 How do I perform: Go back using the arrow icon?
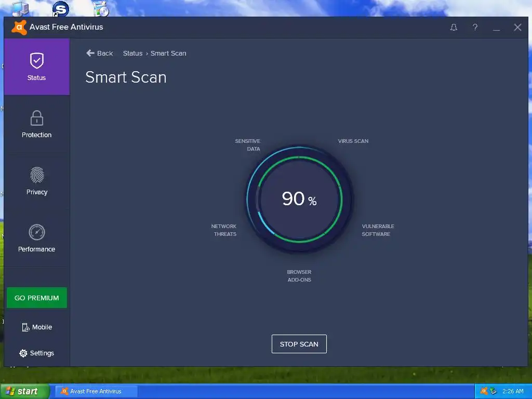click(x=90, y=53)
